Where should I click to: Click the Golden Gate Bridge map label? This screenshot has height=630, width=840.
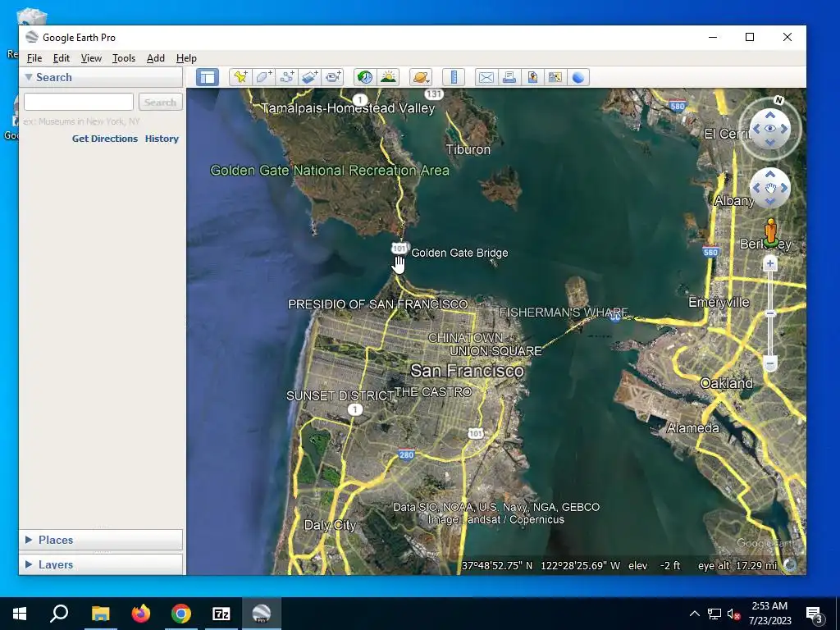pos(459,253)
